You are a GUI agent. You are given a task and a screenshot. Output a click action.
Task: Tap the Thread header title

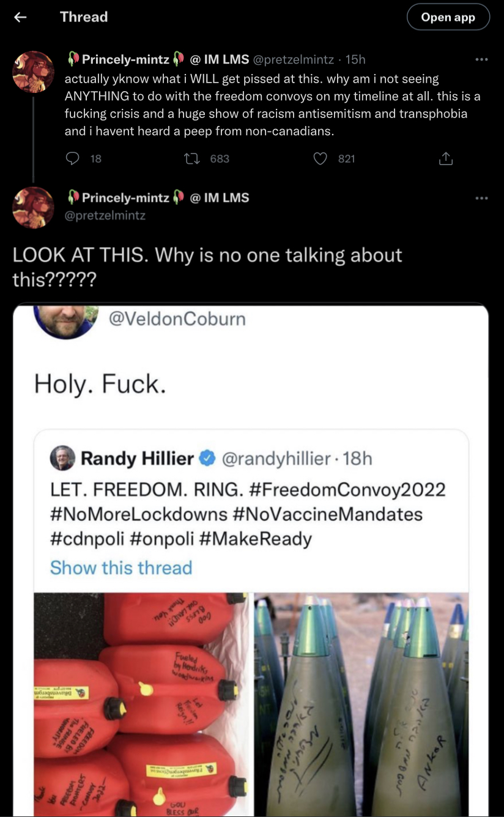(84, 17)
